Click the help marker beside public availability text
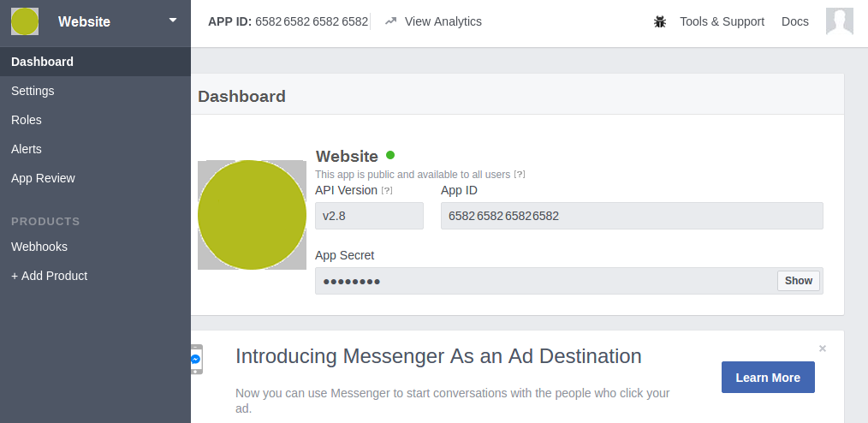 pyautogui.click(x=520, y=175)
